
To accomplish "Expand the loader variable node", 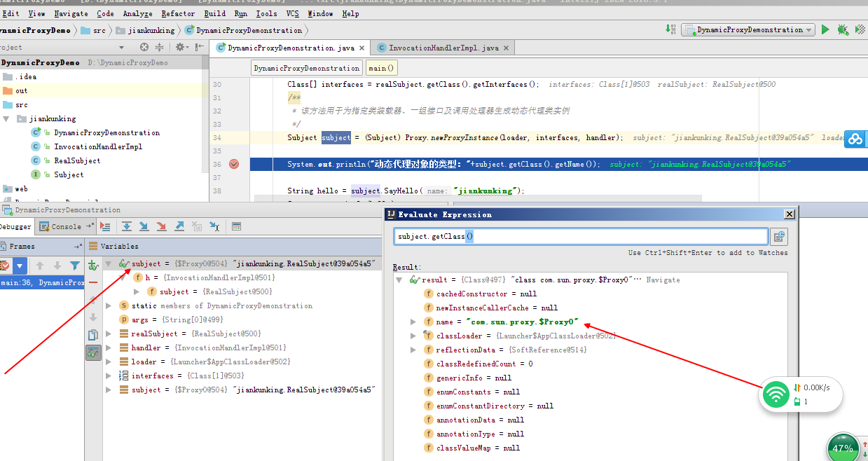I will 109,362.
